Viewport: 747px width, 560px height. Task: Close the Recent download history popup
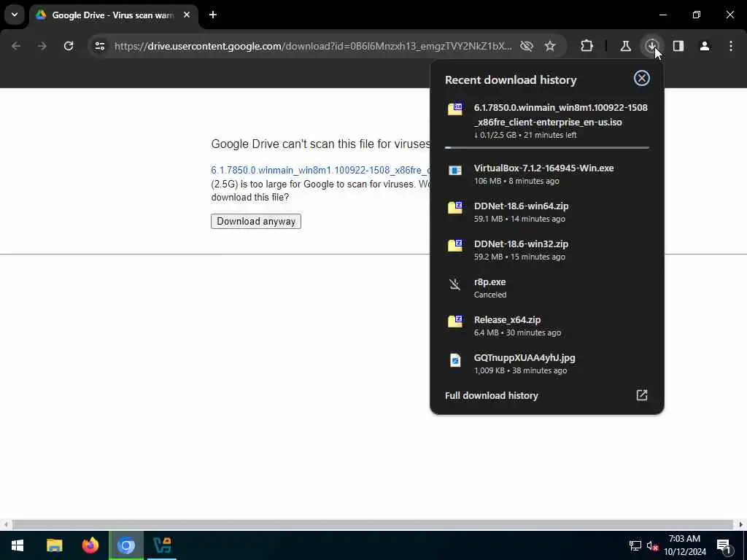coord(642,79)
